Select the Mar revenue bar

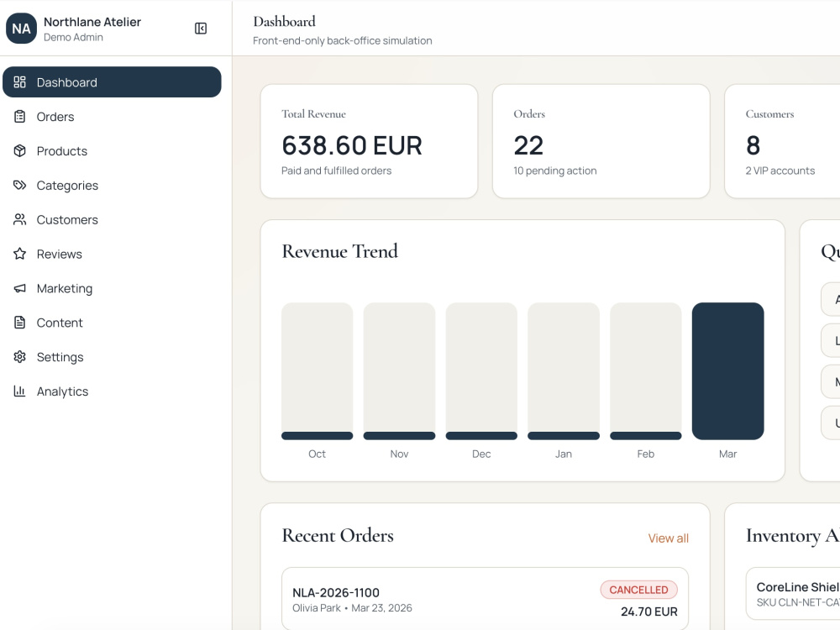728,371
